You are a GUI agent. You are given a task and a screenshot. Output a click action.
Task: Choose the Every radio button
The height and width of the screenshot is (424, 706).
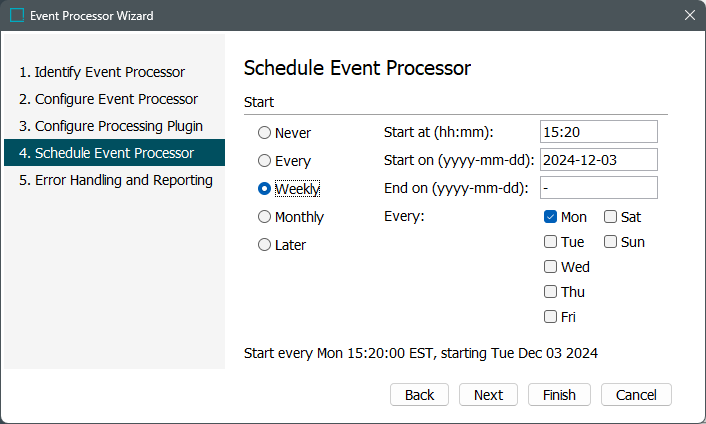coord(264,160)
